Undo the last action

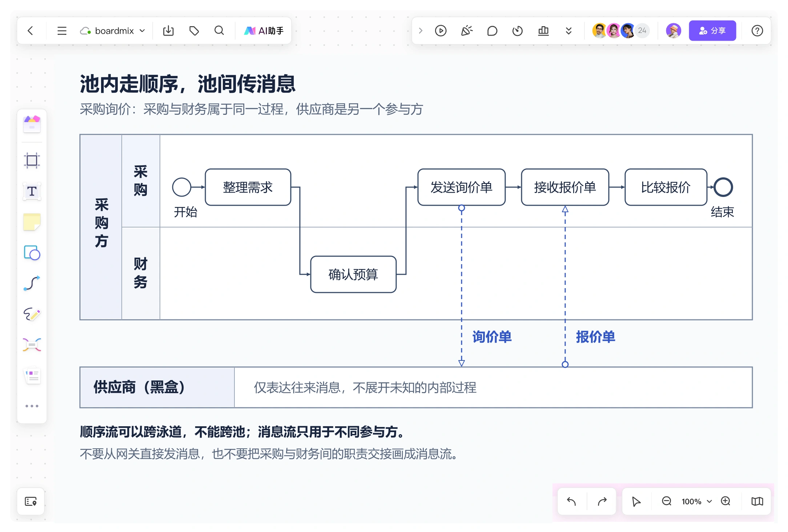click(572, 501)
